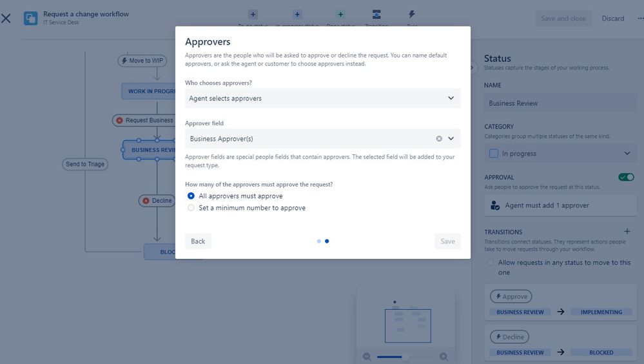This screenshot has width=644, height=364.
Task: Expand the Approver field dropdown arrow
Action: [451, 139]
